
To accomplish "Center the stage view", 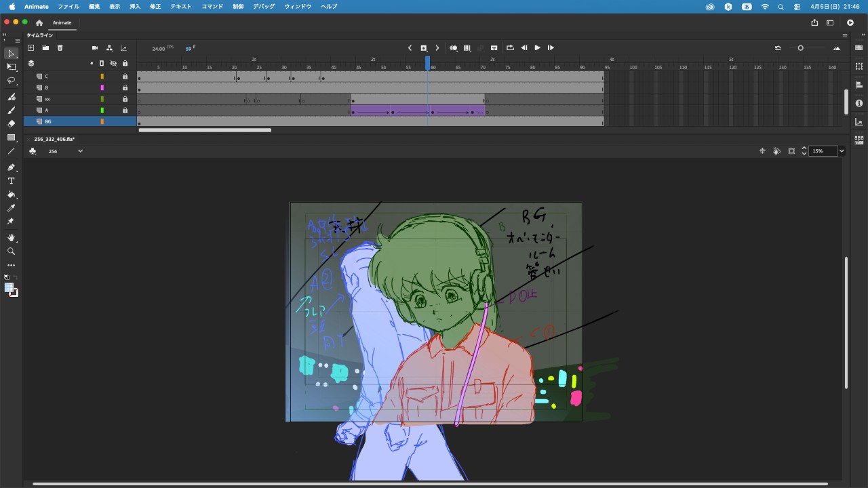I will point(762,151).
